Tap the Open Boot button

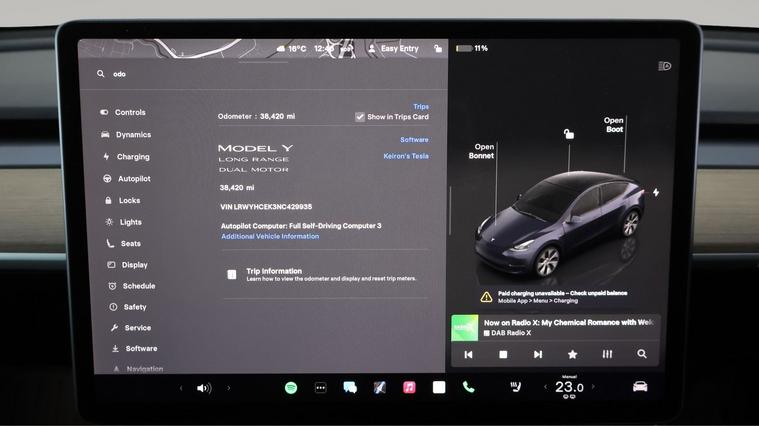coord(613,125)
